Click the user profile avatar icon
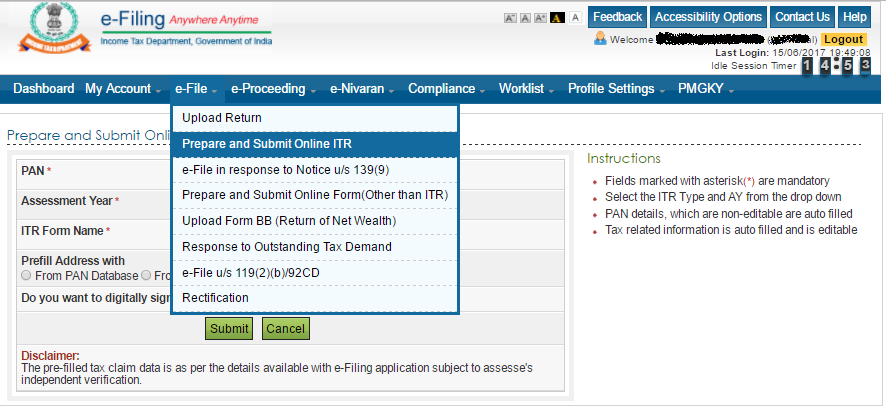Viewport: 886px width, 411px height. tap(600, 38)
